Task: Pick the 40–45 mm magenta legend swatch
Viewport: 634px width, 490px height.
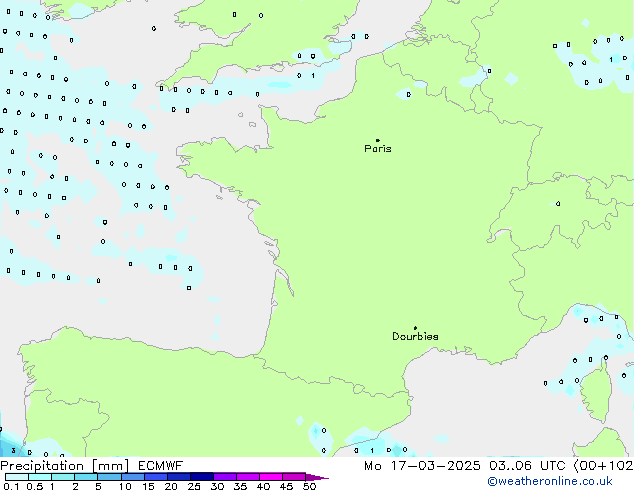Action: pyautogui.click(x=271, y=477)
